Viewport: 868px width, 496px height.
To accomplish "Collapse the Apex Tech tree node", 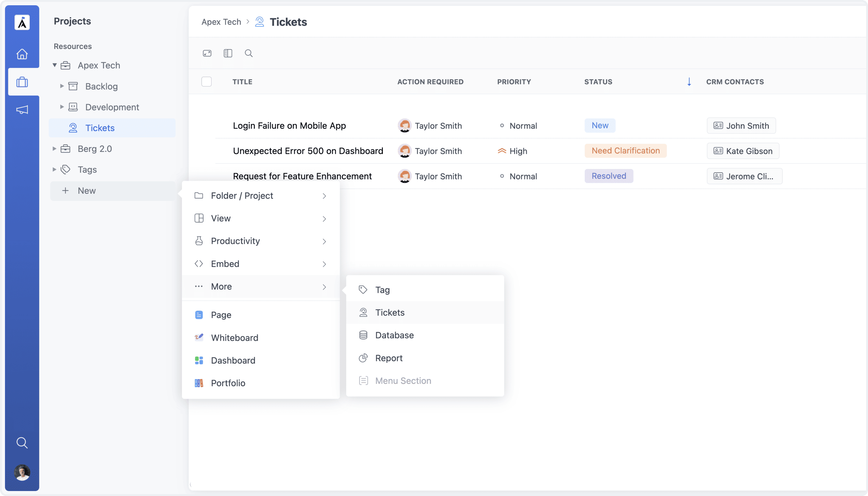I will tap(55, 65).
